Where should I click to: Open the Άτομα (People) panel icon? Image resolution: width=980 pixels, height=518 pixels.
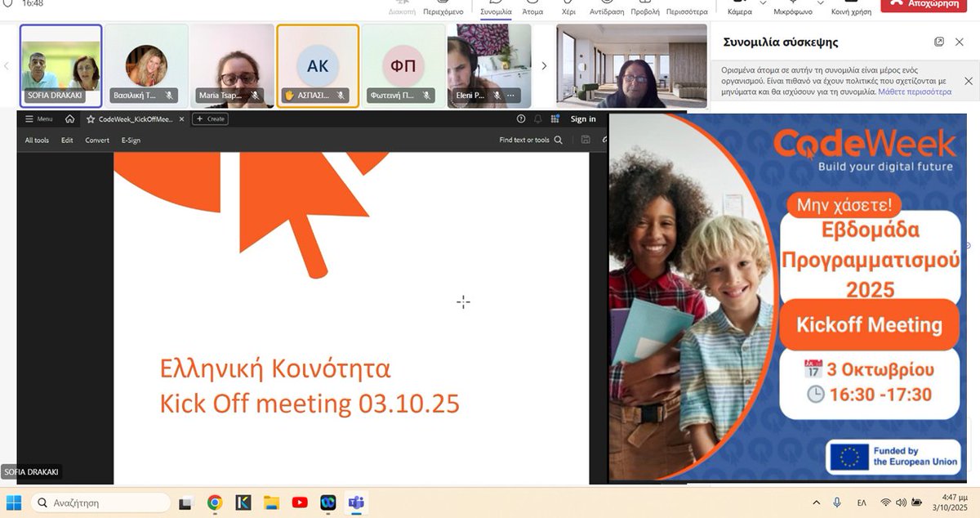532,8
